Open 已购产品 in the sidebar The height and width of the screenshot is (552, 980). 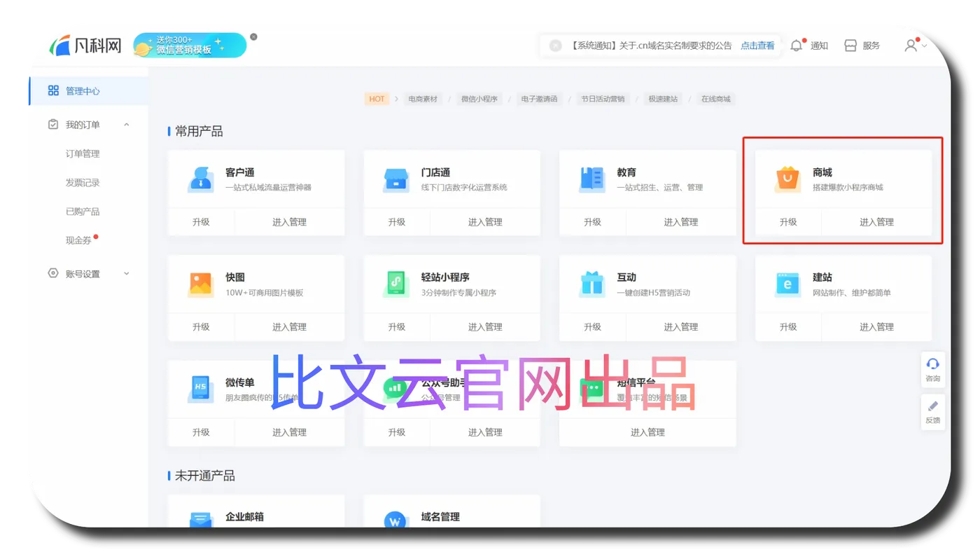(83, 212)
